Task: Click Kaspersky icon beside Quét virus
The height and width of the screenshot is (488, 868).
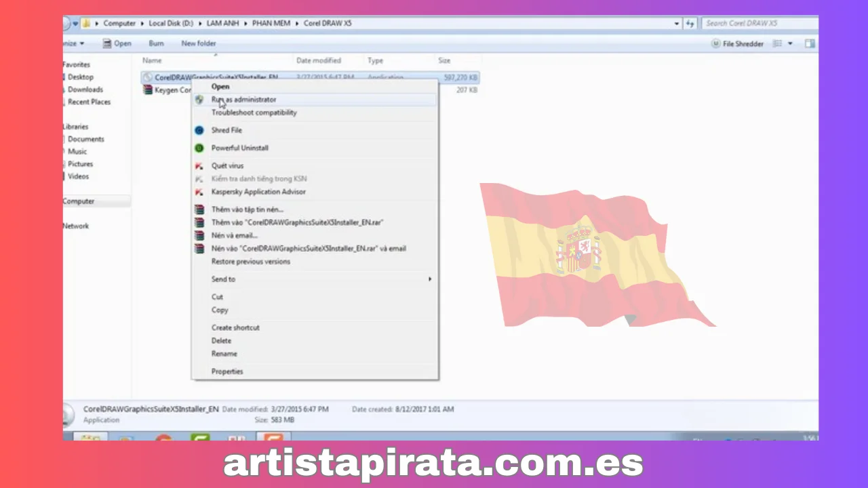Action: click(x=199, y=166)
